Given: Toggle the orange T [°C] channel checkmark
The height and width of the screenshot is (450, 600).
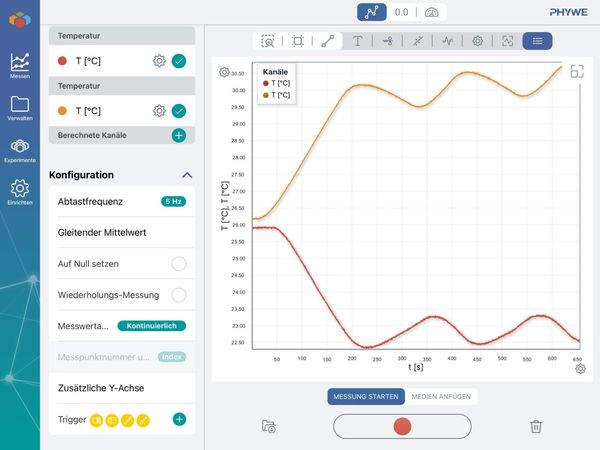Looking at the screenshot, I should click(179, 111).
